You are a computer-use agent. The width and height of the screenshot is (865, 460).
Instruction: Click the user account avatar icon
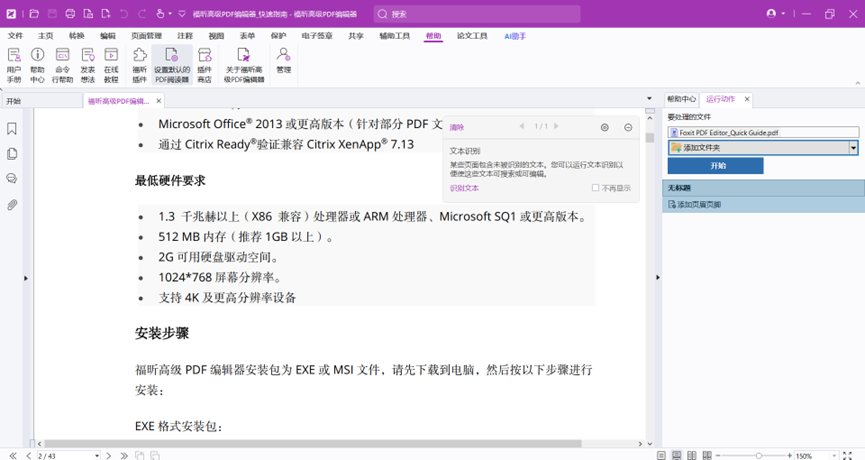point(771,13)
